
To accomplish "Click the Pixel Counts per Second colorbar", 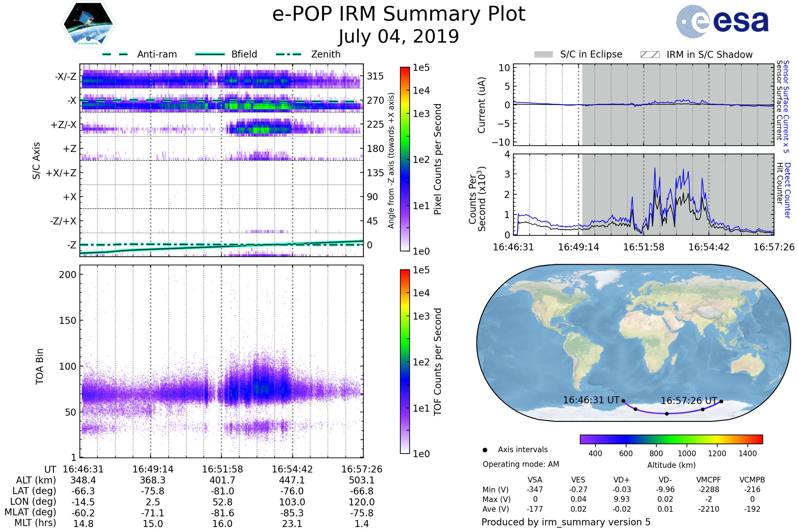I will [x=405, y=159].
